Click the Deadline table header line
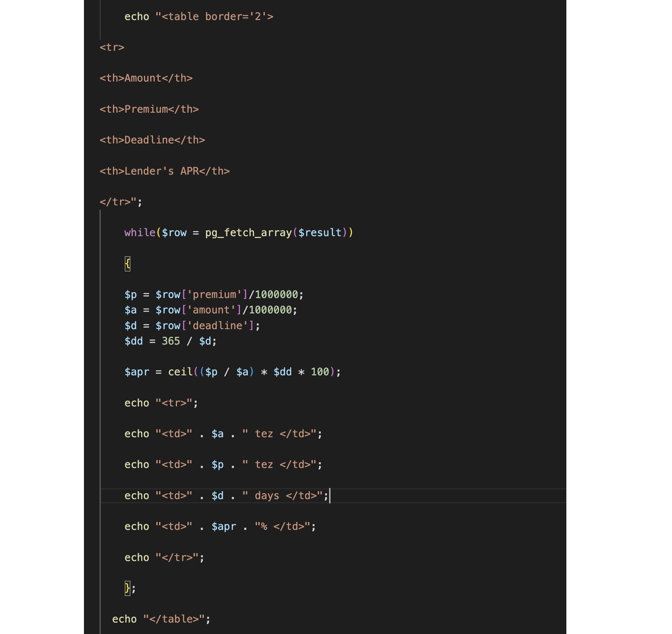This screenshot has height=634, width=672. coord(152,140)
